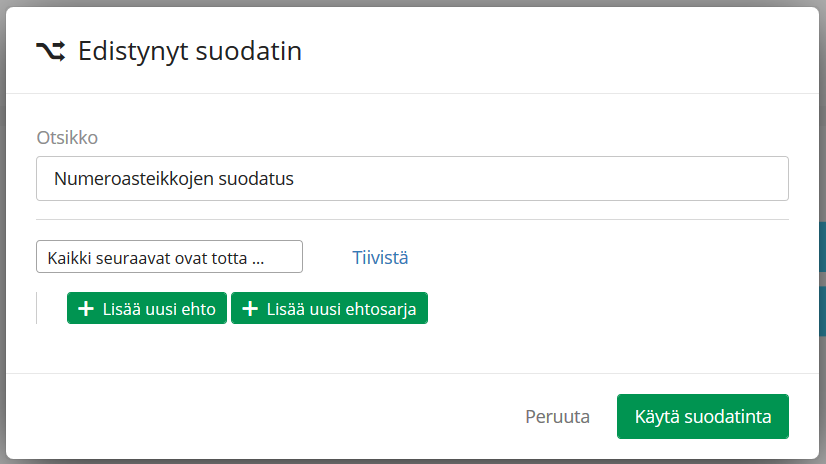Cancel the dialog with Peruuta
The height and width of the screenshot is (464, 826).
(x=557, y=417)
